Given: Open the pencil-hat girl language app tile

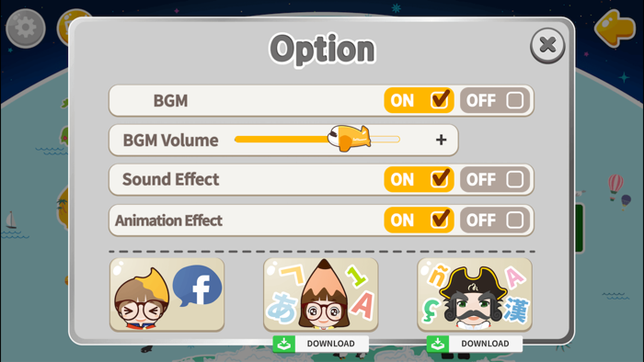Looking at the screenshot, I should [x=321, y=294].
